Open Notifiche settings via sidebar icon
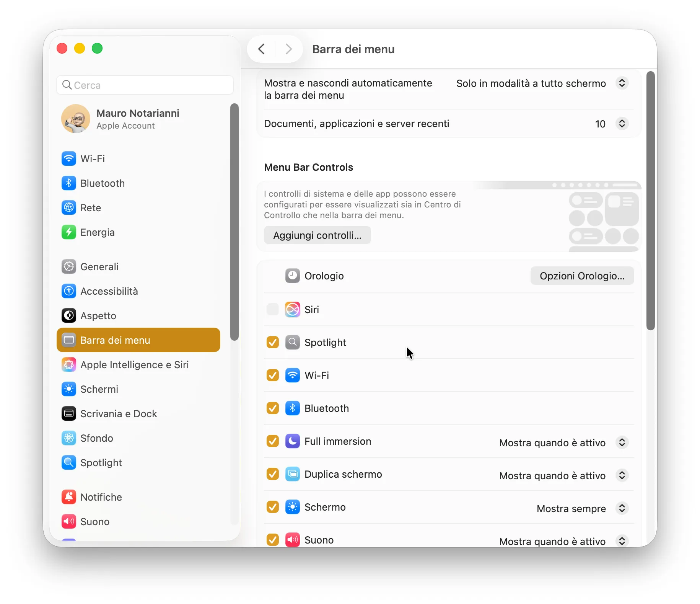The height and width of the screenshot is (604, 700). (x=69, y=497)
